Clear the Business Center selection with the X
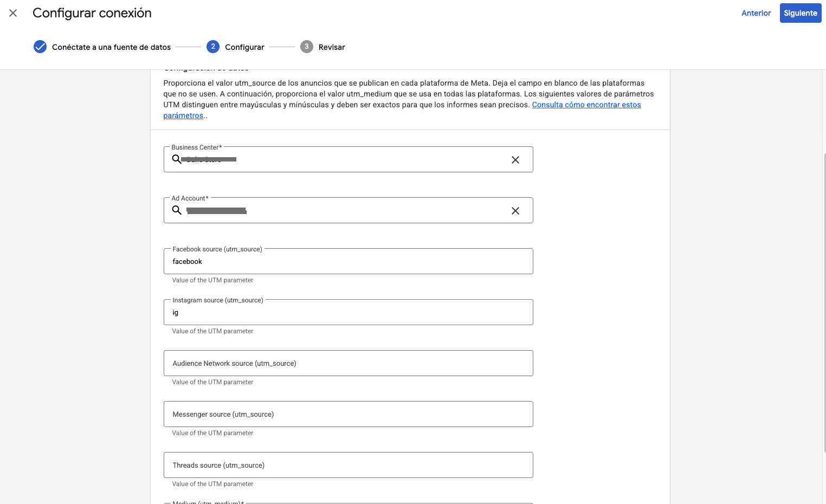 coord(515,159)
